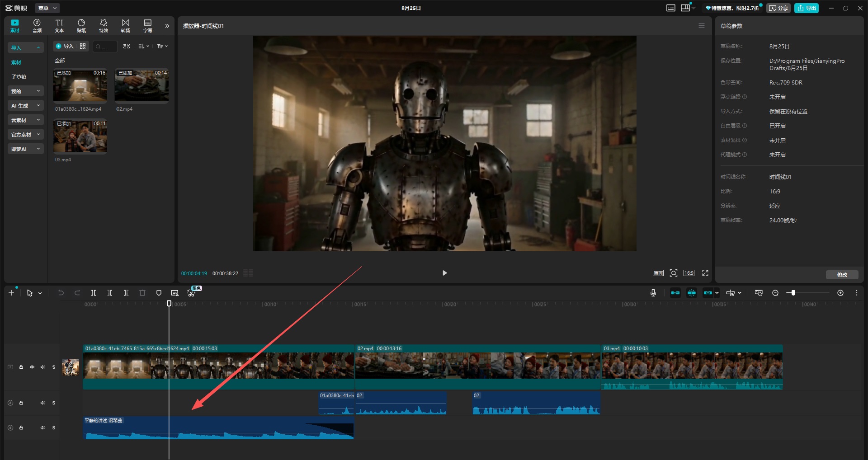Click the 修改 modify button

(842, 275)
